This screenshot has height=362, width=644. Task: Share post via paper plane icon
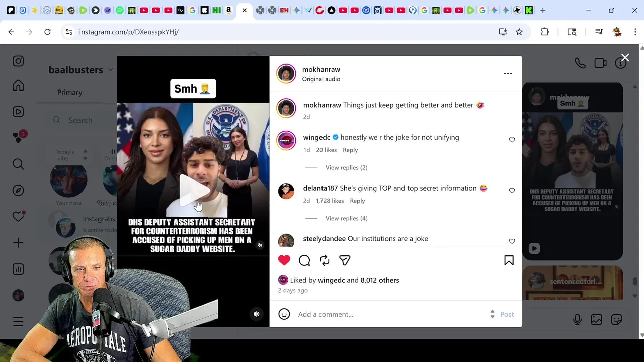click(x=345, y=260)
